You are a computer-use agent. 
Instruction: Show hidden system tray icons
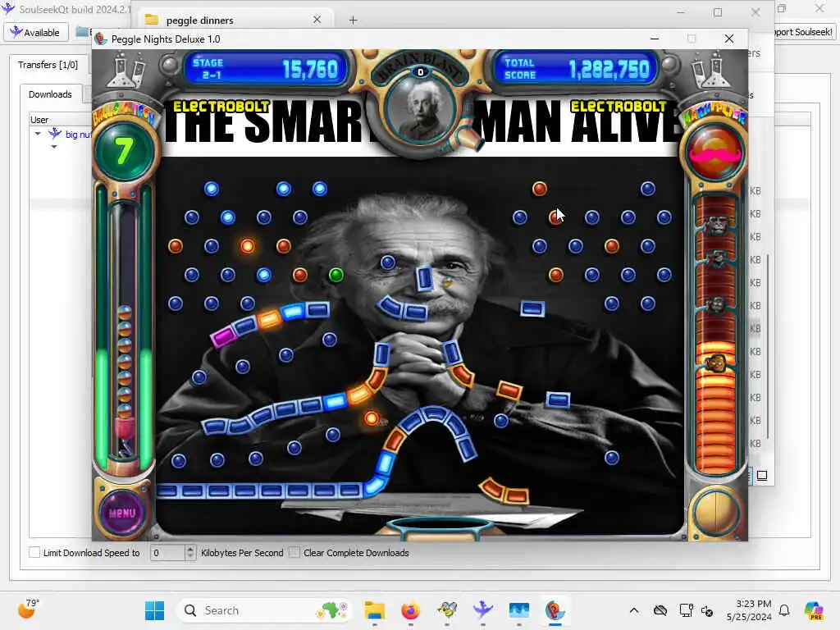pyautogui.click(x=634, y=610)
